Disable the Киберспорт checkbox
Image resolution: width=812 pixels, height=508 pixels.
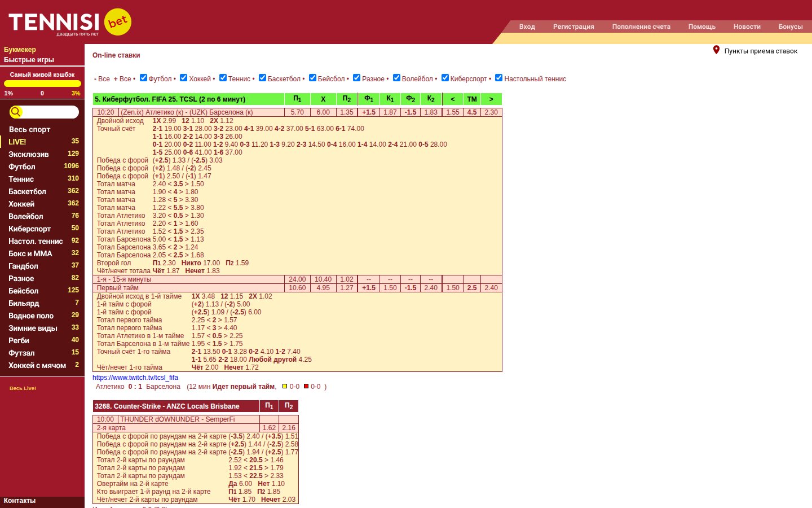click(445, 78)
